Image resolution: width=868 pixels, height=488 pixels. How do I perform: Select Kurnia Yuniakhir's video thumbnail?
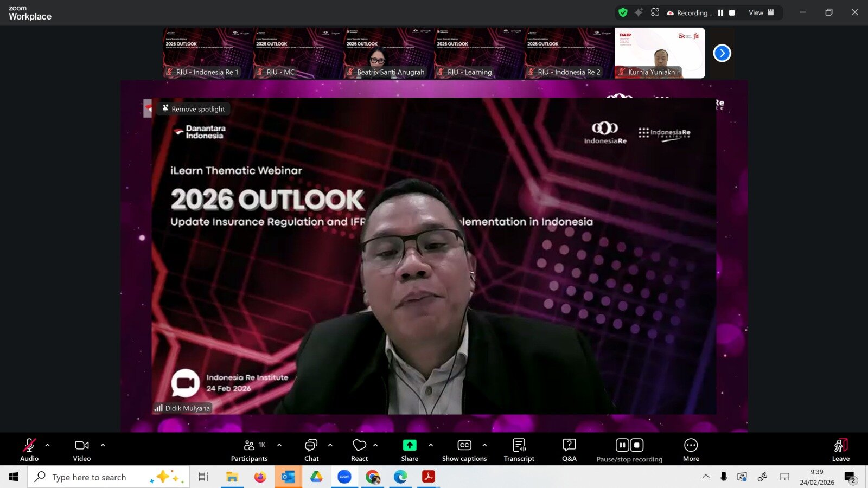tap(660, 53)
